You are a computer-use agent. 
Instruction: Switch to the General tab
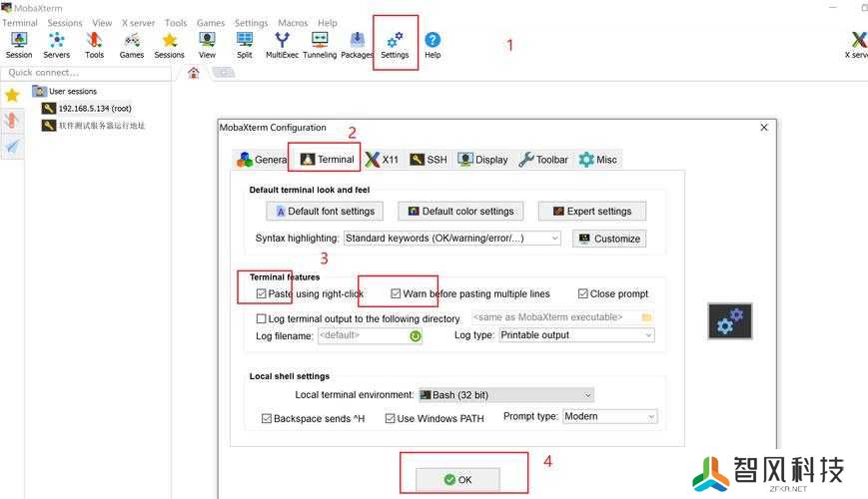click(x=262, y=160)
